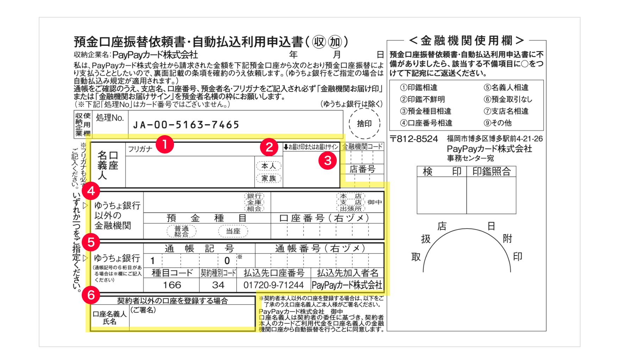The image size is (620, 364).
Task: Click the 口座名義人 label cell
Action: 108,165
